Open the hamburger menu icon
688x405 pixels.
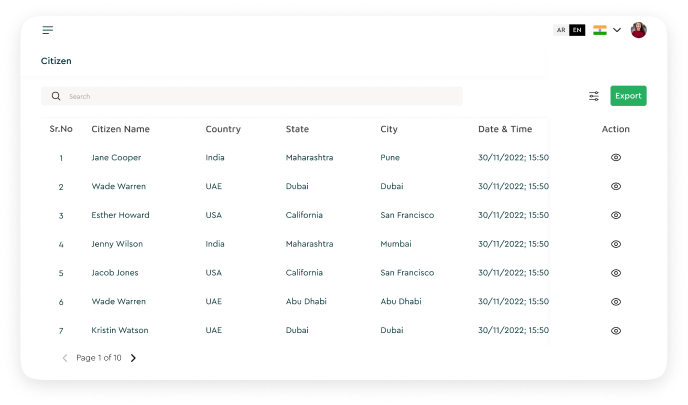[x=47, y=30]
